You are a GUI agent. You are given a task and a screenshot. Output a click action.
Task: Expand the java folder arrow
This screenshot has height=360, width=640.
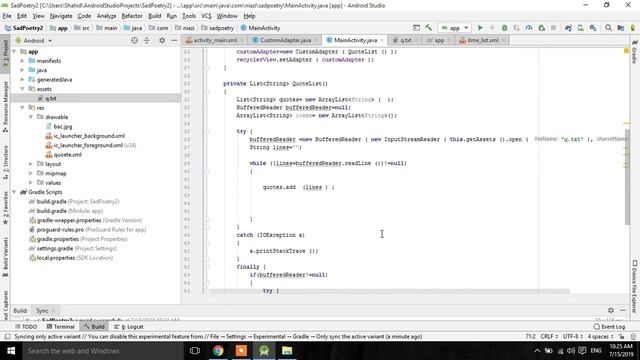coord(22,70)
